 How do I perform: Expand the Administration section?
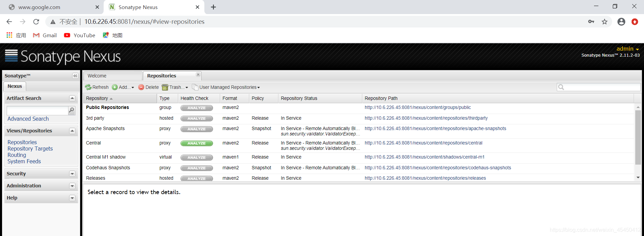click(72, 186)
